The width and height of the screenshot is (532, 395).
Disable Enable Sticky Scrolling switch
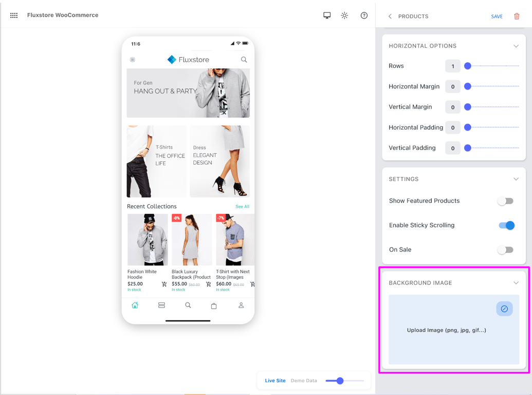[506, 225]
